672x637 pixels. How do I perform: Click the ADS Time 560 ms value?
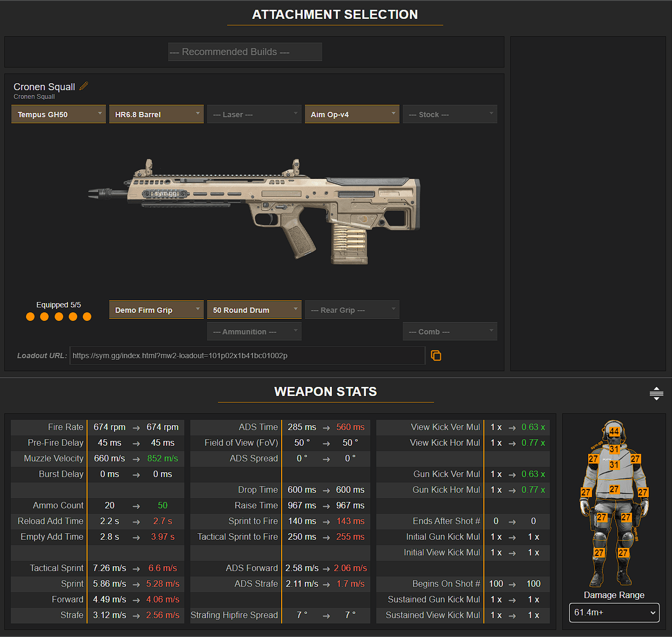(350, 427)
